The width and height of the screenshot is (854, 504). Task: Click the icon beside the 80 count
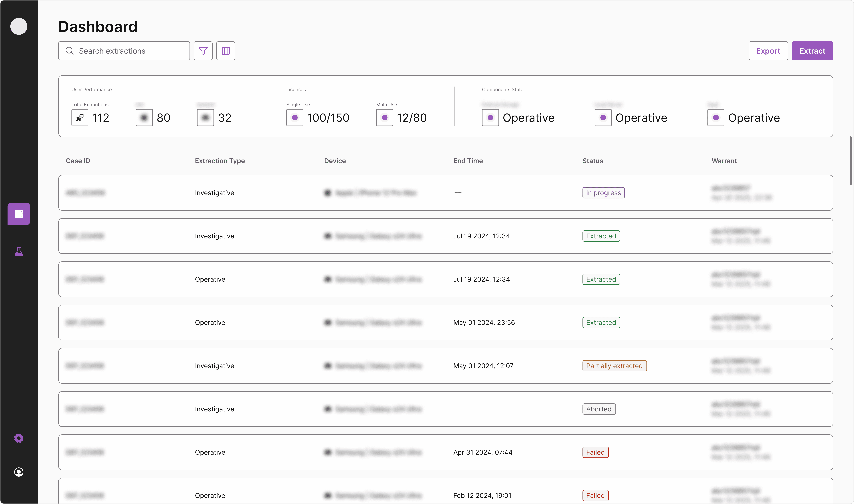pyautogui.click(x=144, y=118)
